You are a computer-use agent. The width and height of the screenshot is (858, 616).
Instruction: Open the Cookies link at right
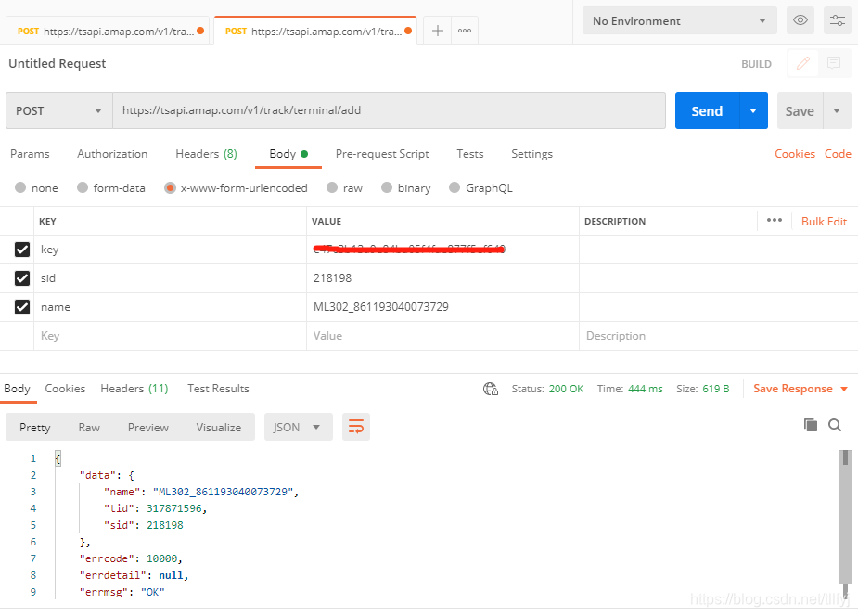point(795,154)
